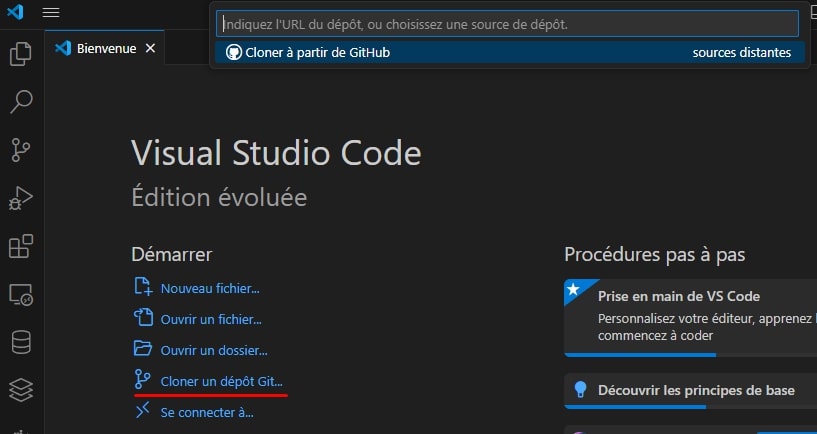Click the new file icon under Démarrer
817x434 pixels.
point(143,287)
